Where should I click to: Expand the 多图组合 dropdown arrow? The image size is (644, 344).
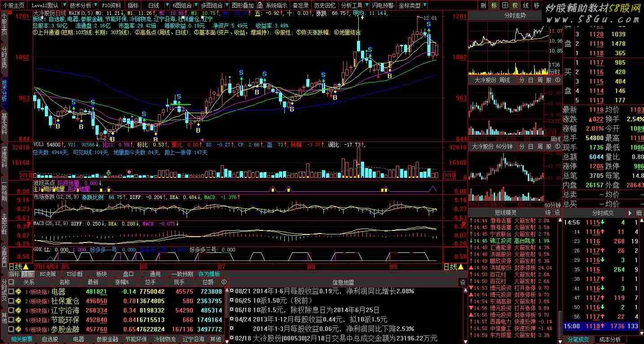[x=226, y=5]
